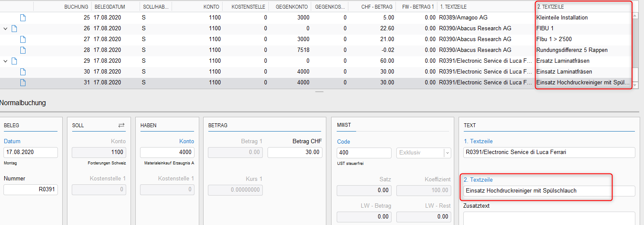Collapse the booking 26 group chevron
The width and height of the screenshot is (644, 225).
[x=6, y=29]
